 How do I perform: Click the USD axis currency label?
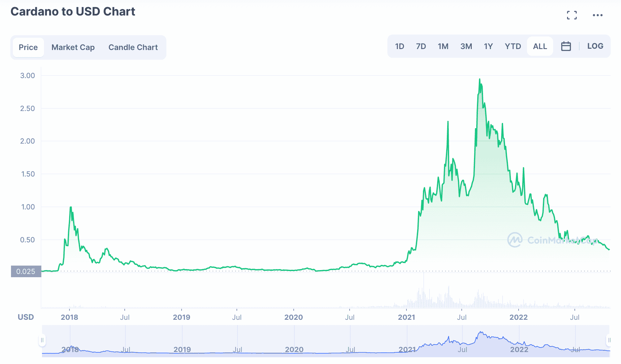(26, 317)
